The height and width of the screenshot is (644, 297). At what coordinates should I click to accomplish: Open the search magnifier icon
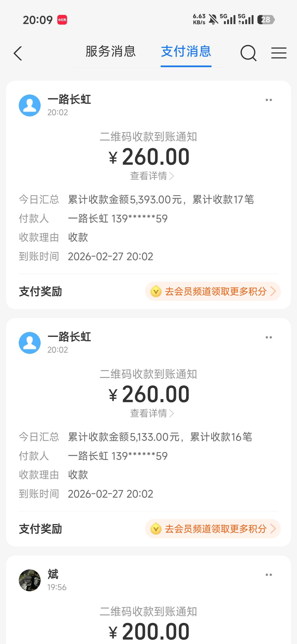click(248, 53)
